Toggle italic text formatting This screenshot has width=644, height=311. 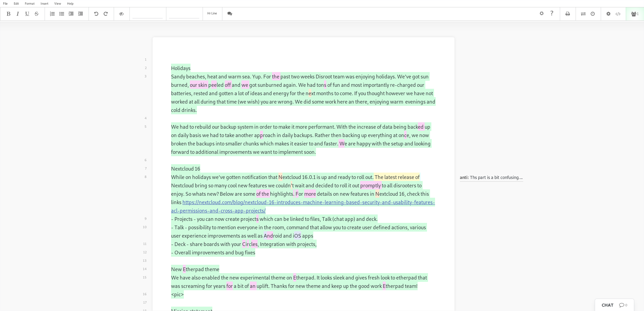[18, 14]
